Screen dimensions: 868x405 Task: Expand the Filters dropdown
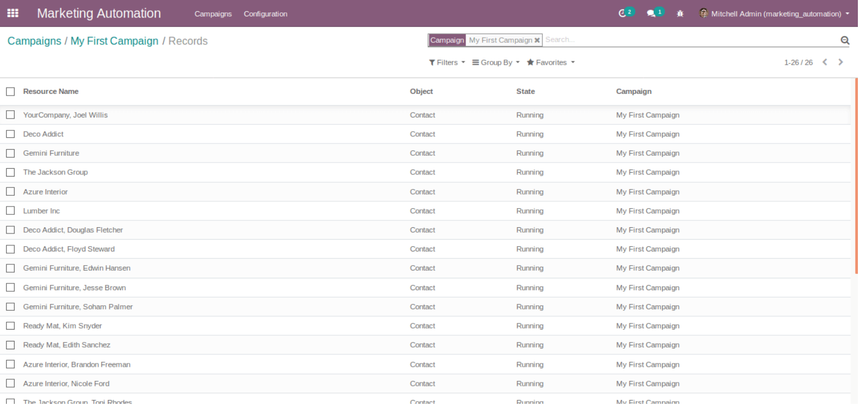tap(447, 62)
